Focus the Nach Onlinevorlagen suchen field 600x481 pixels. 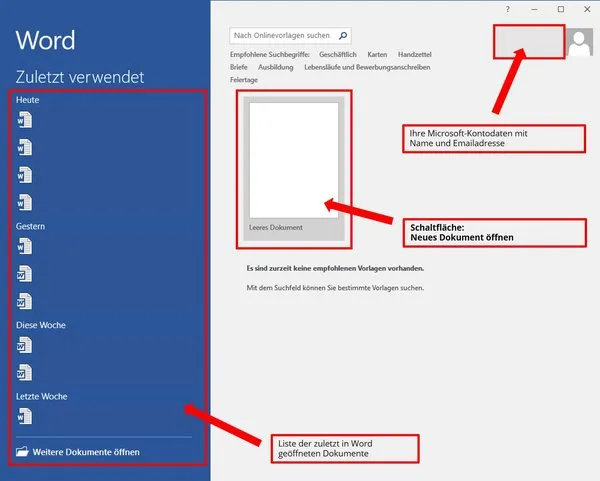282,35
